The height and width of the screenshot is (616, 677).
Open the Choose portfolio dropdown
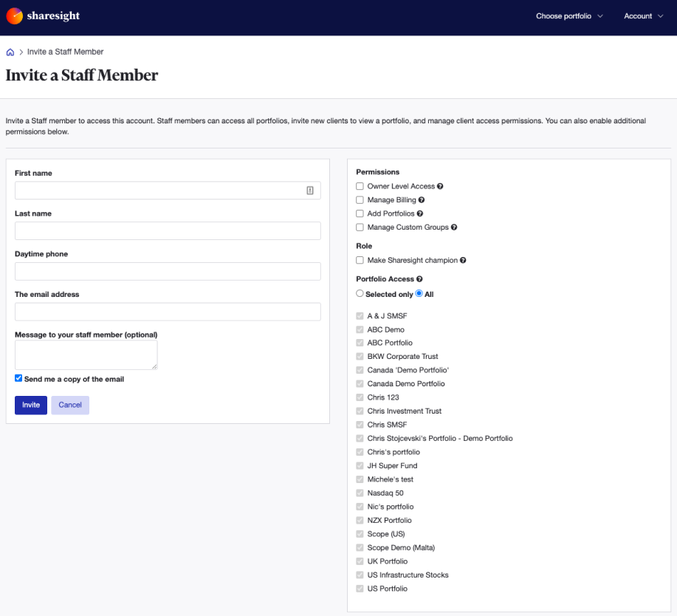[568, 16]
